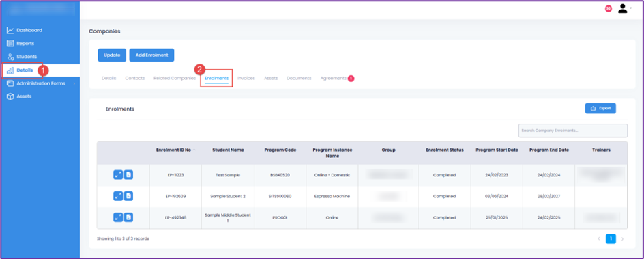
Task: Click the Group column header
Action: [388, 150]
